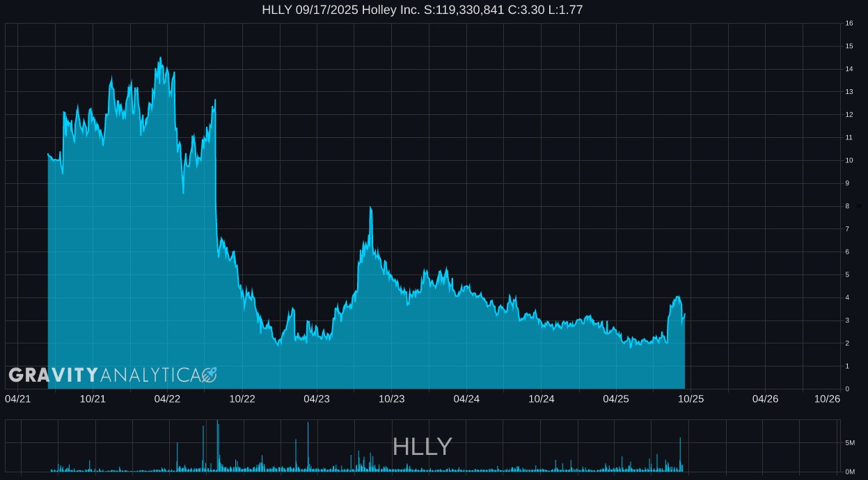Pick the price axis value 8

[x=847, y=206]
